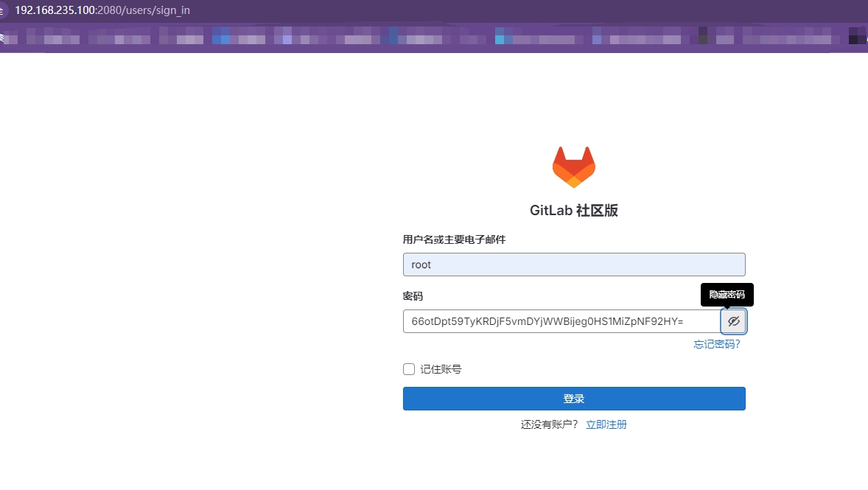The width and height of the screenshot is (868, 490).
Task: Select the browser address bar URL
Action: [102, 11]
